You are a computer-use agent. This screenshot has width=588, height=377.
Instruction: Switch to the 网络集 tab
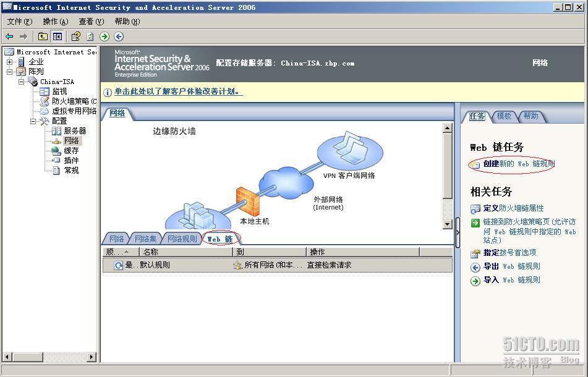click(145, 239)
